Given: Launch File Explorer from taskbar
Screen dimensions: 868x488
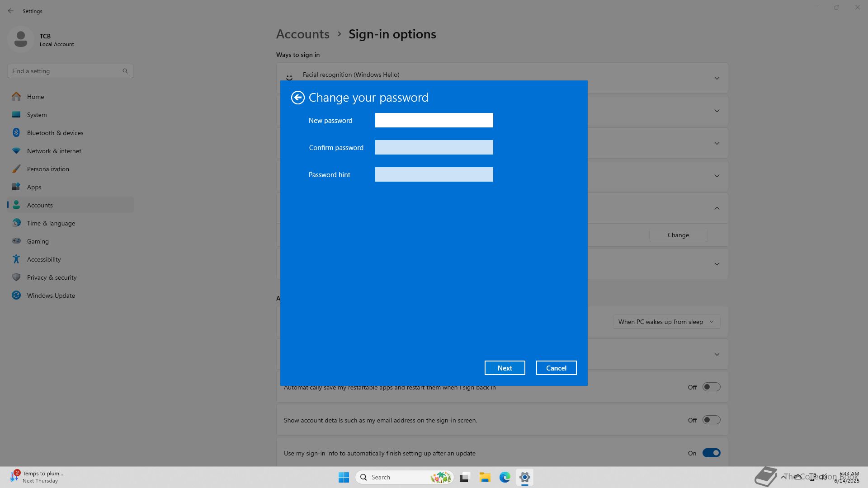Looking at the screenshot, I should click(x=485, y=477).
